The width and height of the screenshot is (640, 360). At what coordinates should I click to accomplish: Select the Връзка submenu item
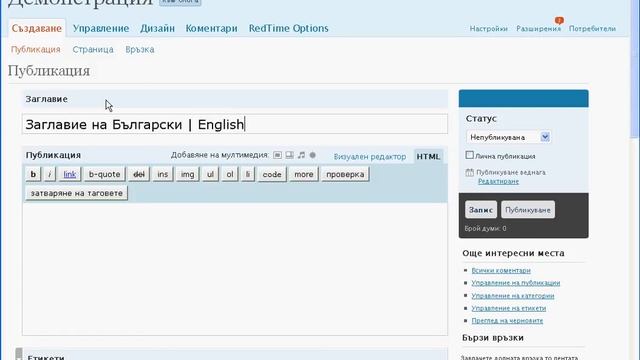pos(140,49)
